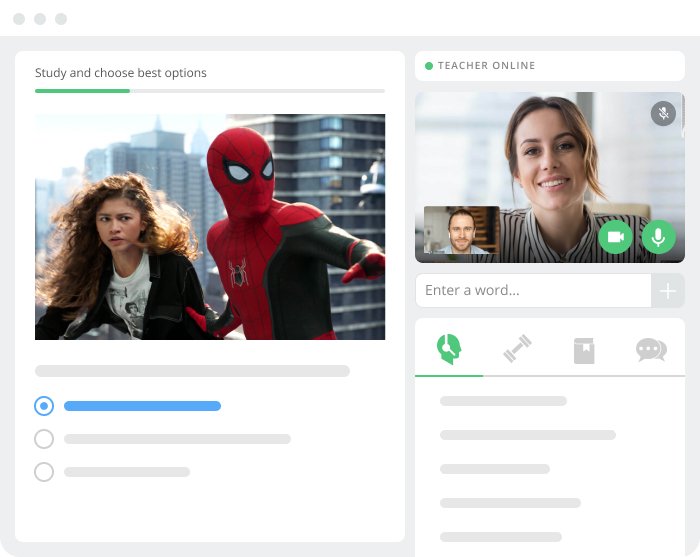Switch to the dumbbell exercises tab

coord(517,349)
